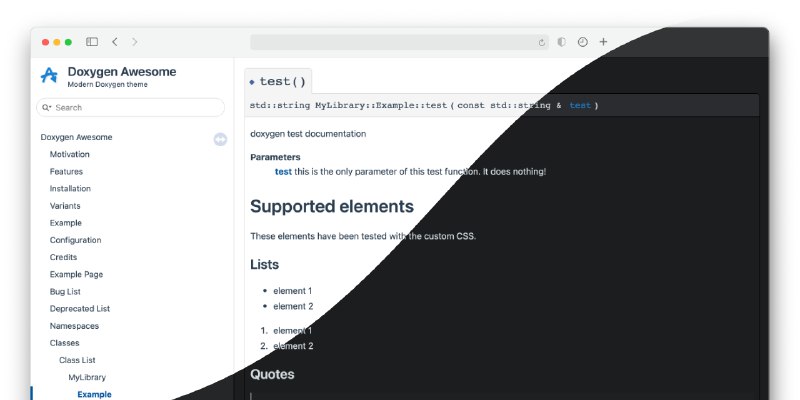Open the Example page in sidebar

[66, 223]
